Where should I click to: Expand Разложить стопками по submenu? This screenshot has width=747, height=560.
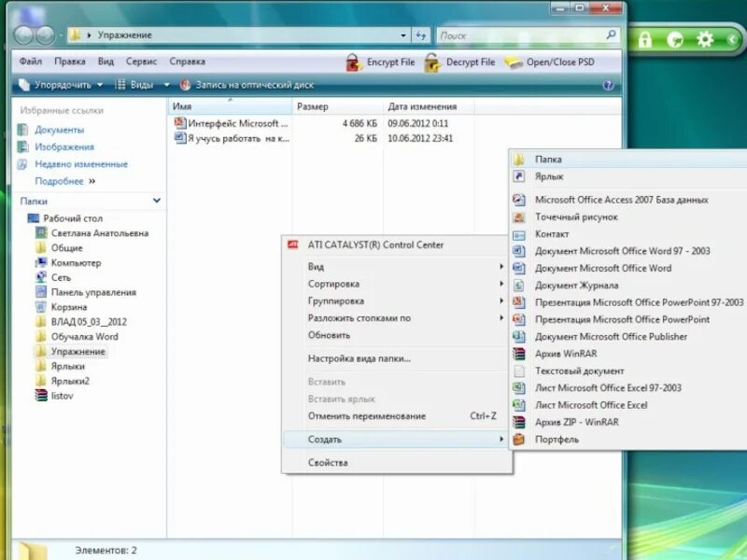tap(501, 318)
